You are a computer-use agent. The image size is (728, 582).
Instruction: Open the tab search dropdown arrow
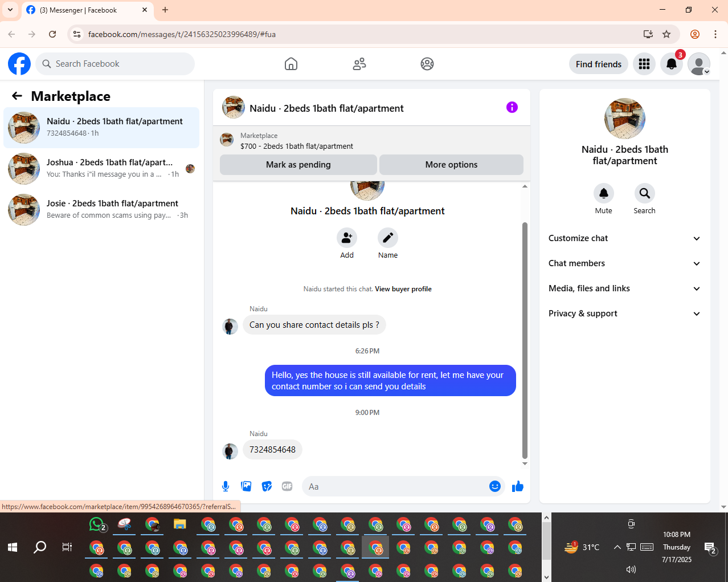10,10
